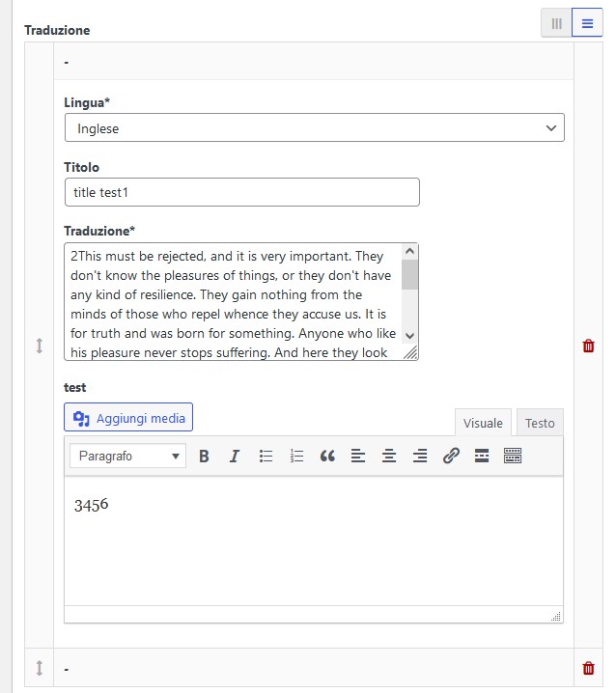Click the Titolo input field
The height and width of the screenshot is (693, 616).
[x=242, y=192]
